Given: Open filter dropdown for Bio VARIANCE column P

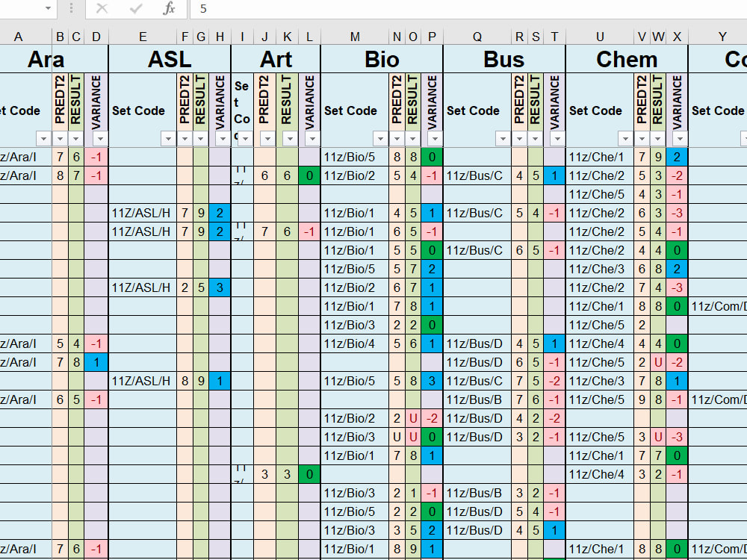Looking at the screenshot, I should [x=435, y=139].
